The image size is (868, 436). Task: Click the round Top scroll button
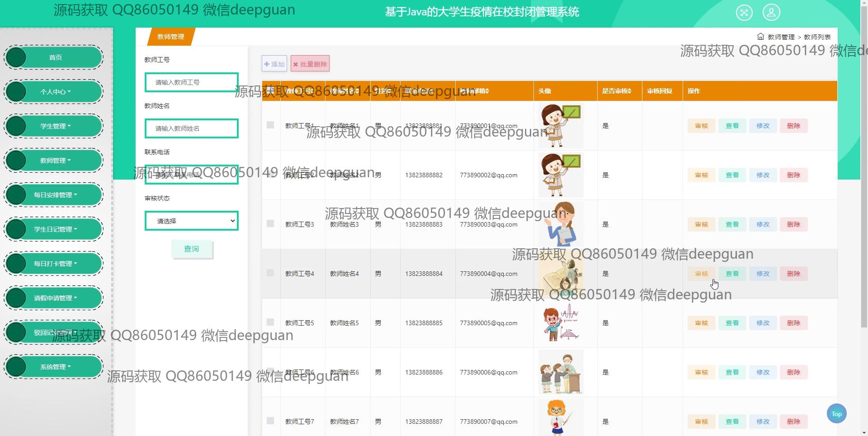(x=836, y=413)
